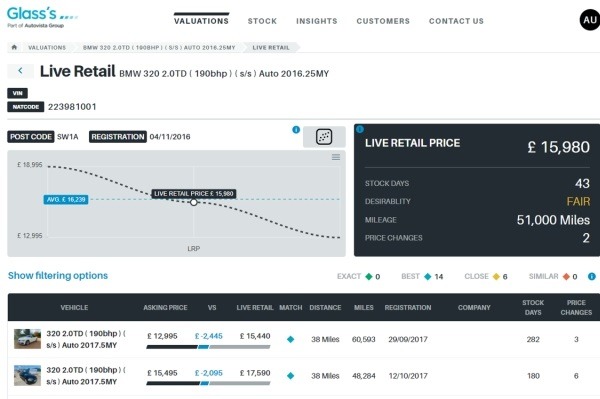Click 51,000 Miles mileage value
The width and height of the screenshot is (600, 399).
coord(553,220)
